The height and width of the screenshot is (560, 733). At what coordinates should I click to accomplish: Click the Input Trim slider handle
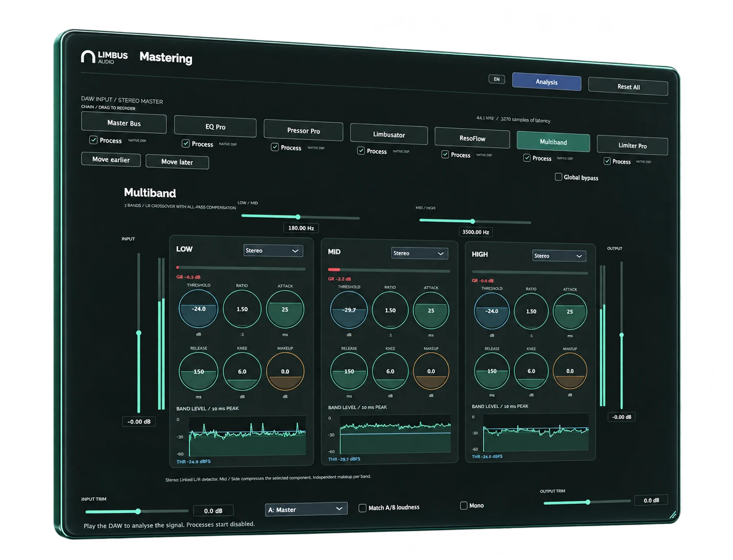tap(138, 511)
